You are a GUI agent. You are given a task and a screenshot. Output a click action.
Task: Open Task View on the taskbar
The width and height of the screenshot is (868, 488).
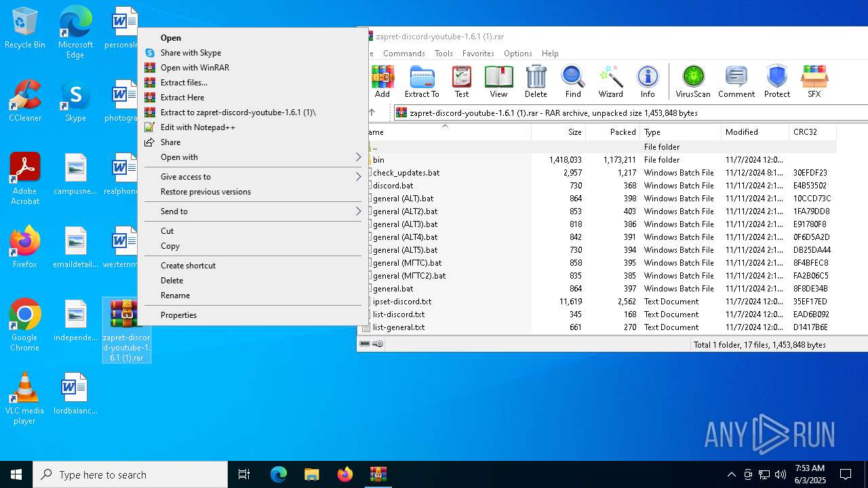click(244, 474)
